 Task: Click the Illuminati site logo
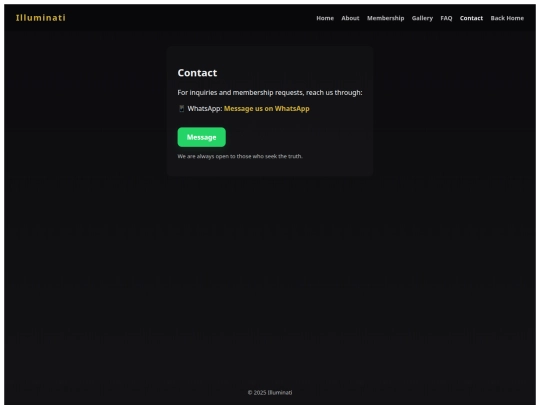click(41, 18)
